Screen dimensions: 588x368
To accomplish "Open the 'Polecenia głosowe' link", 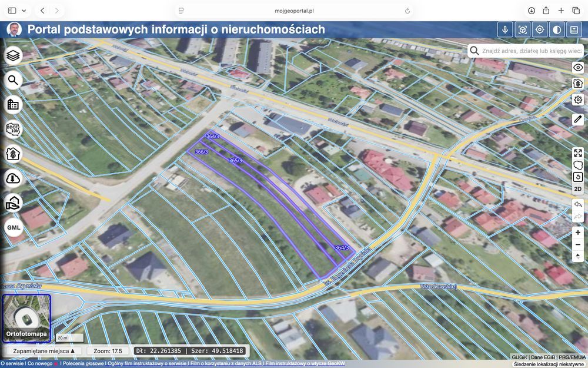I will [x=83, y=364].
